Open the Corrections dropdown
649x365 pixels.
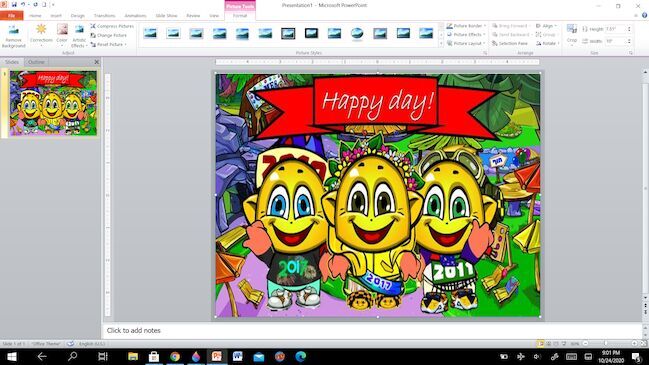coord(41,35)
